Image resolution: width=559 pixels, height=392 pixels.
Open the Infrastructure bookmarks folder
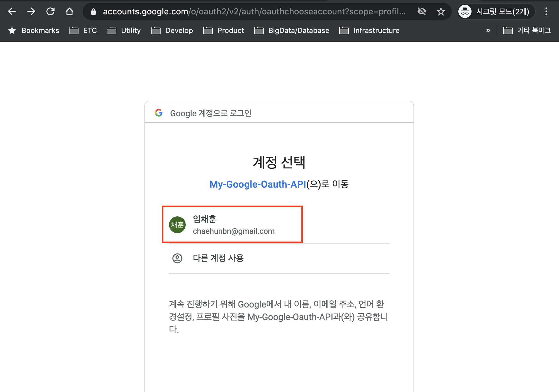(369, 31)
